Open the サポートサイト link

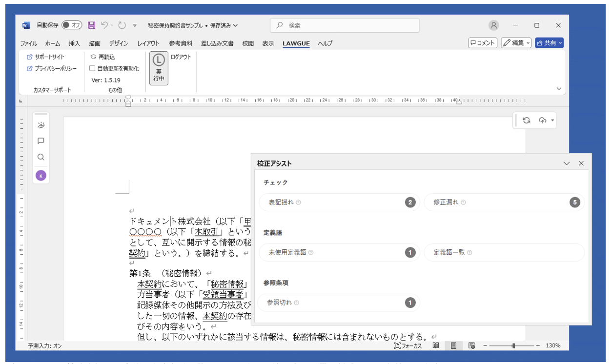pyautogui.click(x=49, y=57)
